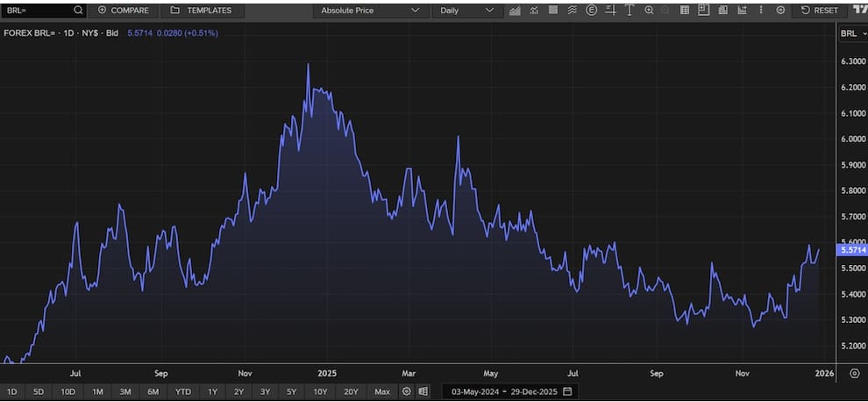Open the chart type icon in the toolbar

click(x=515, y=11)
